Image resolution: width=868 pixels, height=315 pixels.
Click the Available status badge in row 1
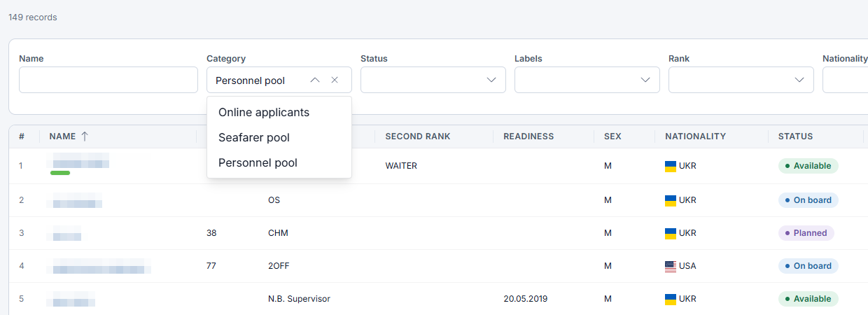click(808, 166)
